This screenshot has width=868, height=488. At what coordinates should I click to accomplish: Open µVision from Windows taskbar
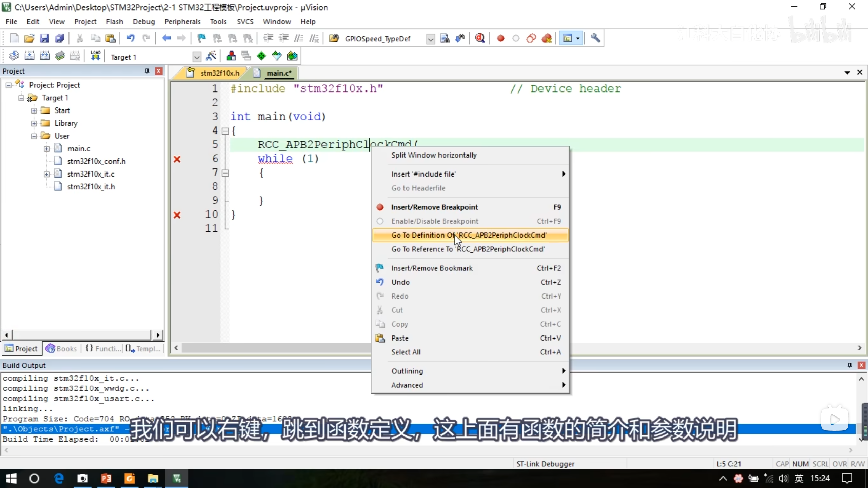point(177,478)
